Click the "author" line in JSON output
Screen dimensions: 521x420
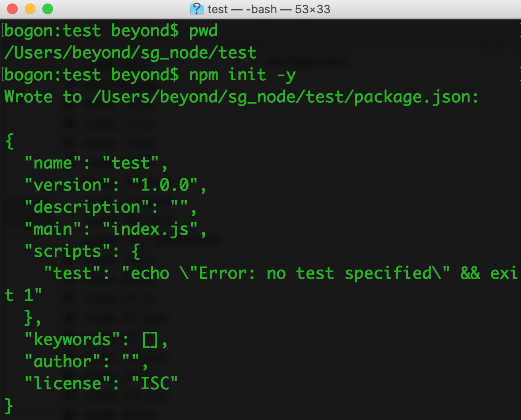87,362
